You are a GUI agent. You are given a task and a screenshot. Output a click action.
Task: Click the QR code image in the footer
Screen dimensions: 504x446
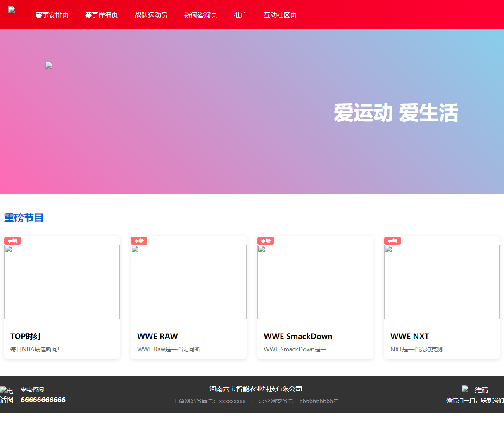pyautogui.click(x=466, y=389)
